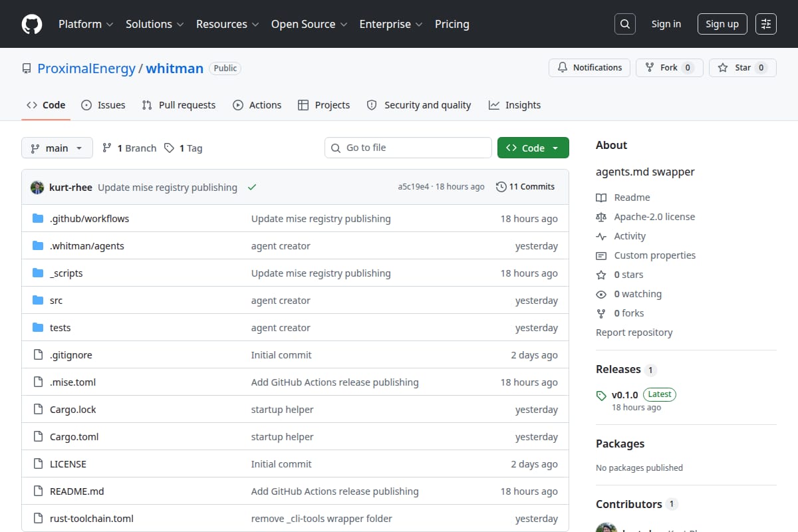This screenshot has height=532, width=798.
Task: Click Report repository link
Action: pos(634,332)
